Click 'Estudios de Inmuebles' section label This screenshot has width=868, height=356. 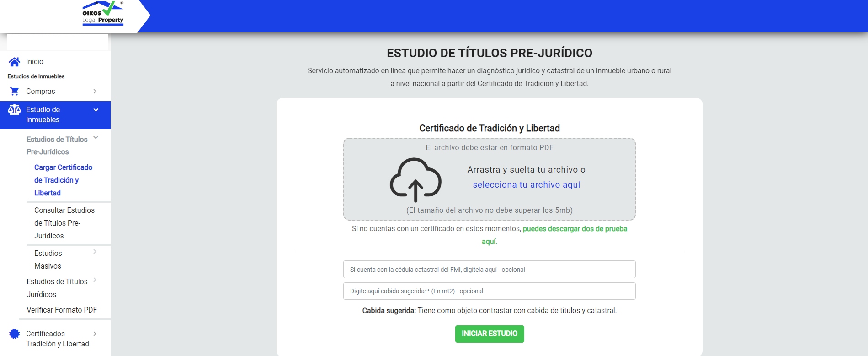tap(36, 76)
